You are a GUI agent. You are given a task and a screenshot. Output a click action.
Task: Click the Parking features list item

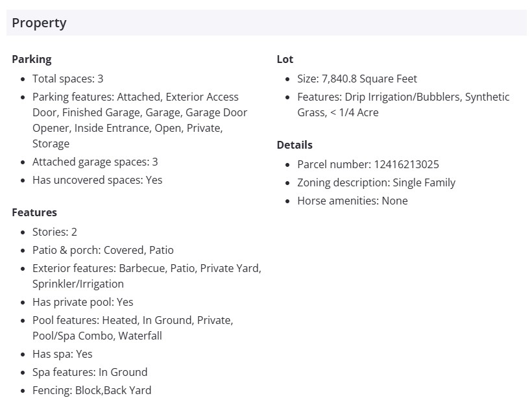tap(139, 120)
